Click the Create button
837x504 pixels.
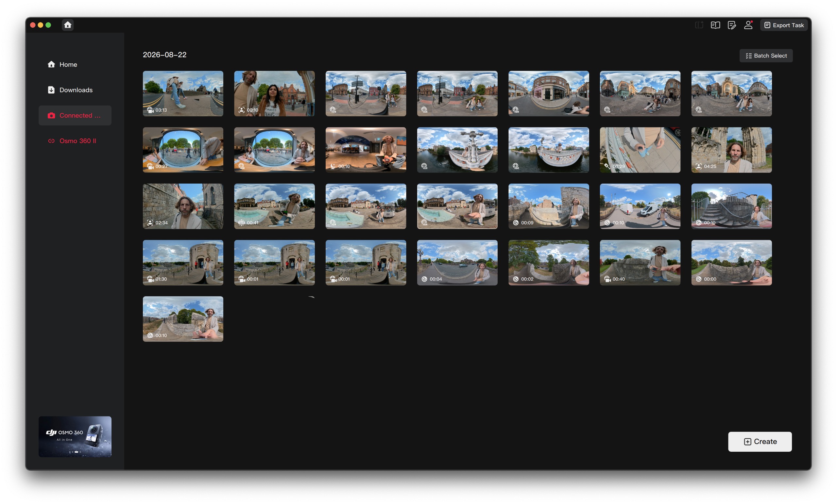pos(760,442)
